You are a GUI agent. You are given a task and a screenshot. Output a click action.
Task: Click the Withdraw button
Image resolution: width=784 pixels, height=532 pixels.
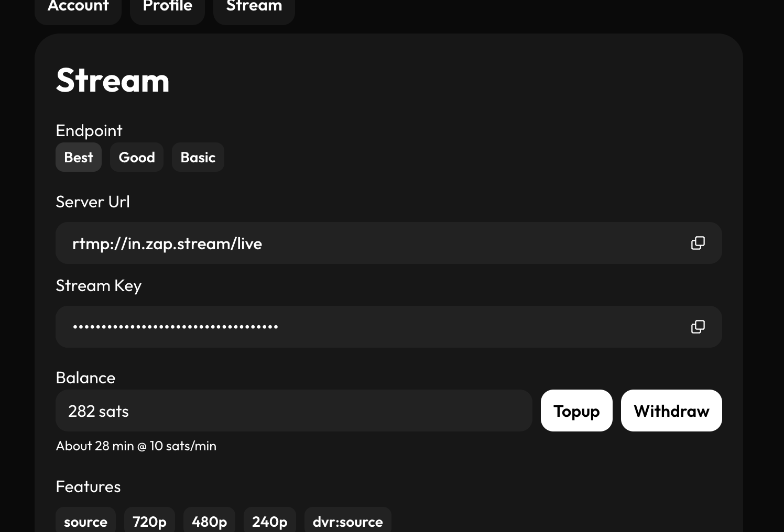(x=671, y=411)
